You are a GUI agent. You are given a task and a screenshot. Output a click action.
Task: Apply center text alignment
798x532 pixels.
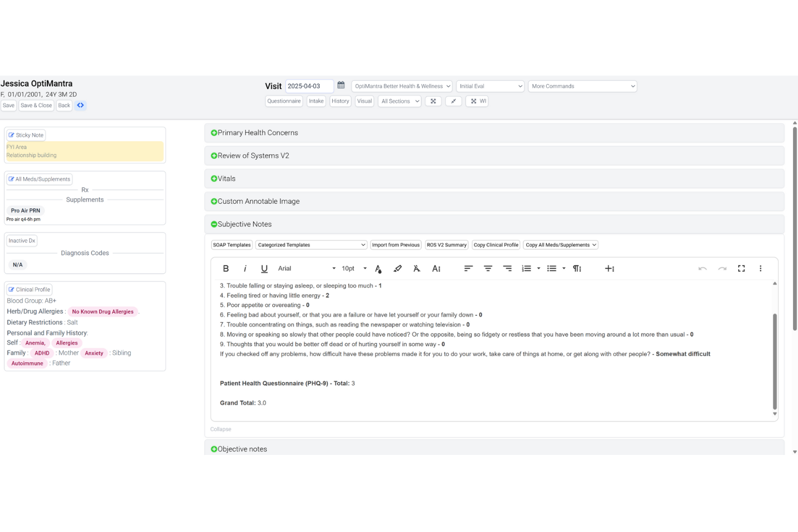tap(488, 268)
